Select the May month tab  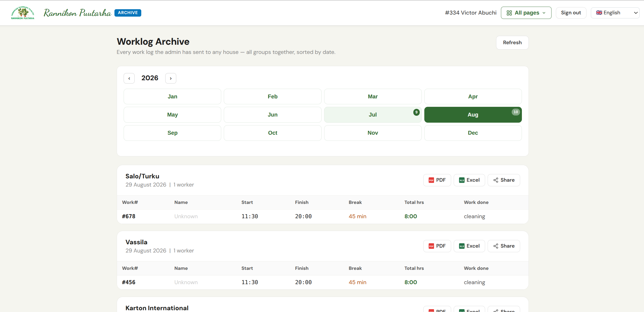(172, 115)
